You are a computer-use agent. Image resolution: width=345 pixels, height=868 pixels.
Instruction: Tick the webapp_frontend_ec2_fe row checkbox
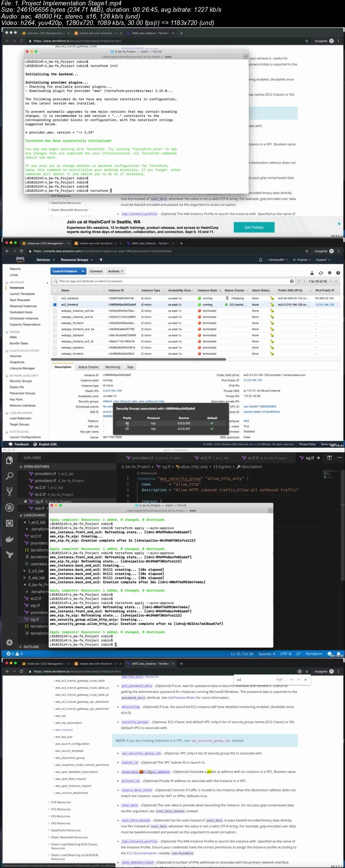coord(55,341)
